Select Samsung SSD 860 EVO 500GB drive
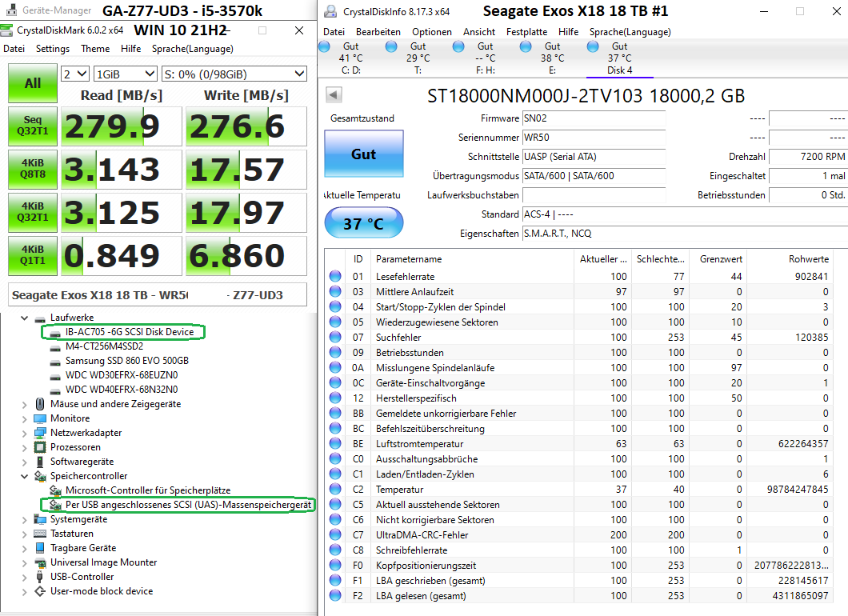 click(x=126, y=361)
